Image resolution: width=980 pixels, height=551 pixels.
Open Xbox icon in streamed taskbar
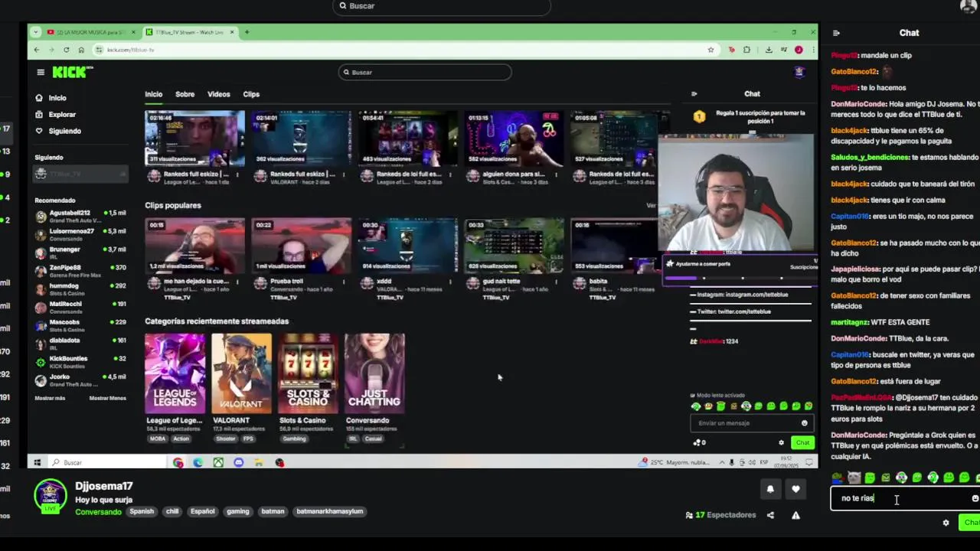(x=218, y=462)
